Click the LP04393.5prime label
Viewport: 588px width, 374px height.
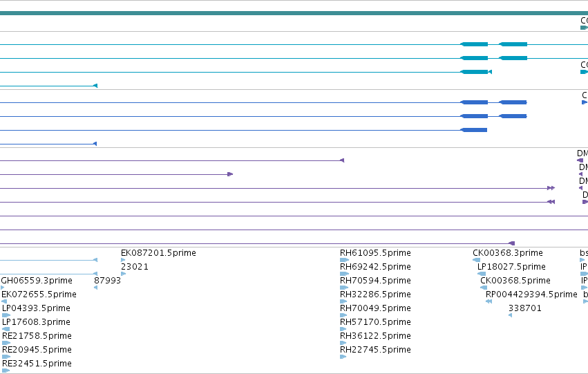tap(36, 308)
